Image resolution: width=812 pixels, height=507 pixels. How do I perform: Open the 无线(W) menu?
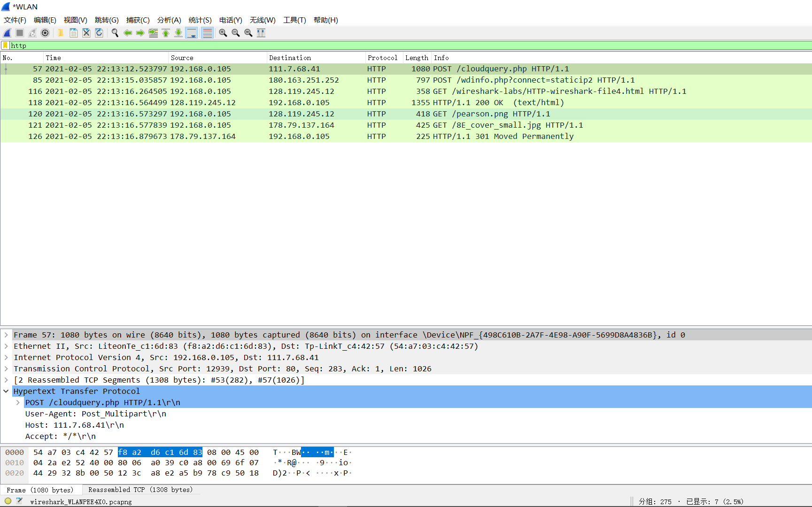[263, 20]
